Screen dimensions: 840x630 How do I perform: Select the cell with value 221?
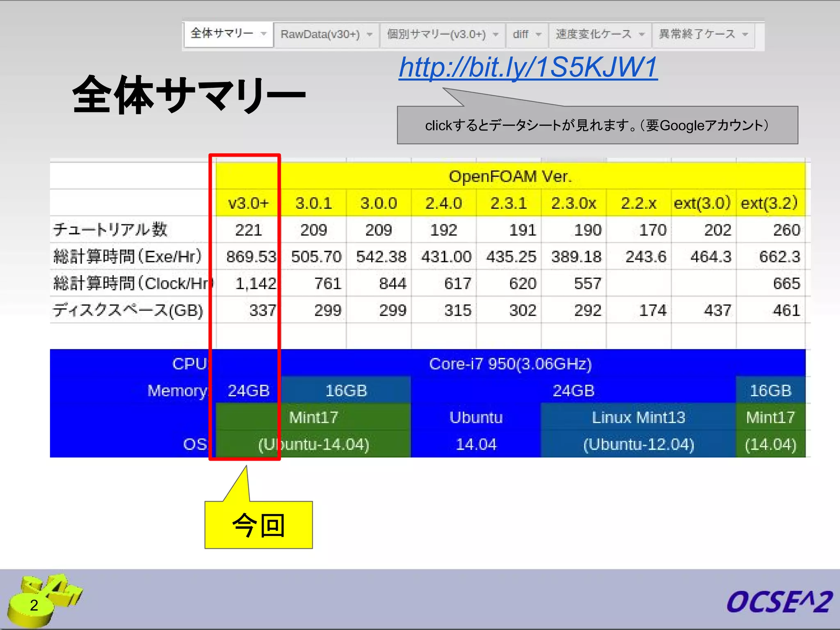click(x=249, y=230)
